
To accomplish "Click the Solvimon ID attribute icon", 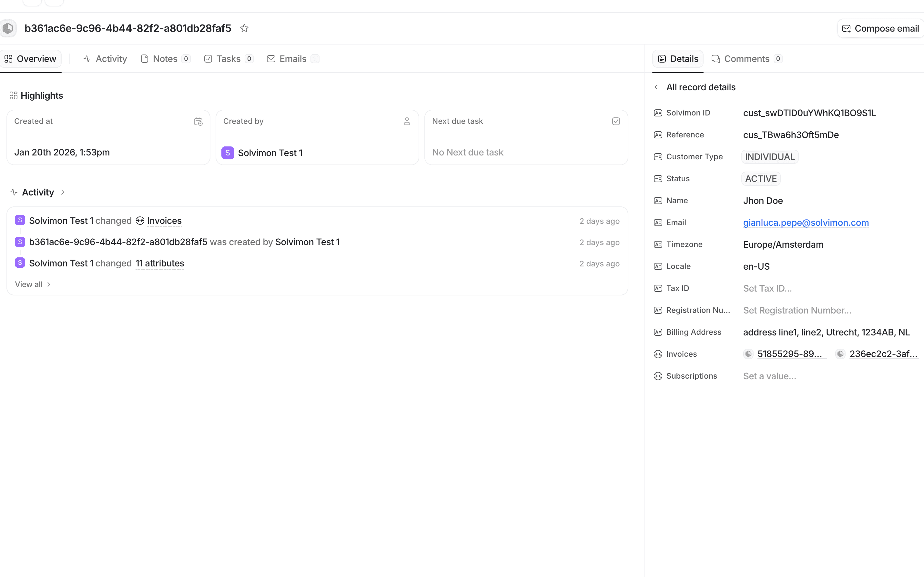I will click(657, 113).
